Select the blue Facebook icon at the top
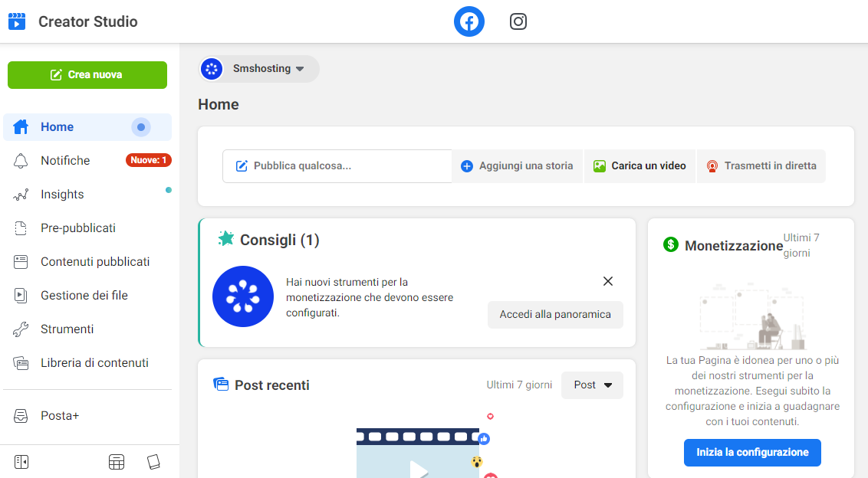Image resolution: width=868 pixels, height=478 pixels. [x=469, y=21]
